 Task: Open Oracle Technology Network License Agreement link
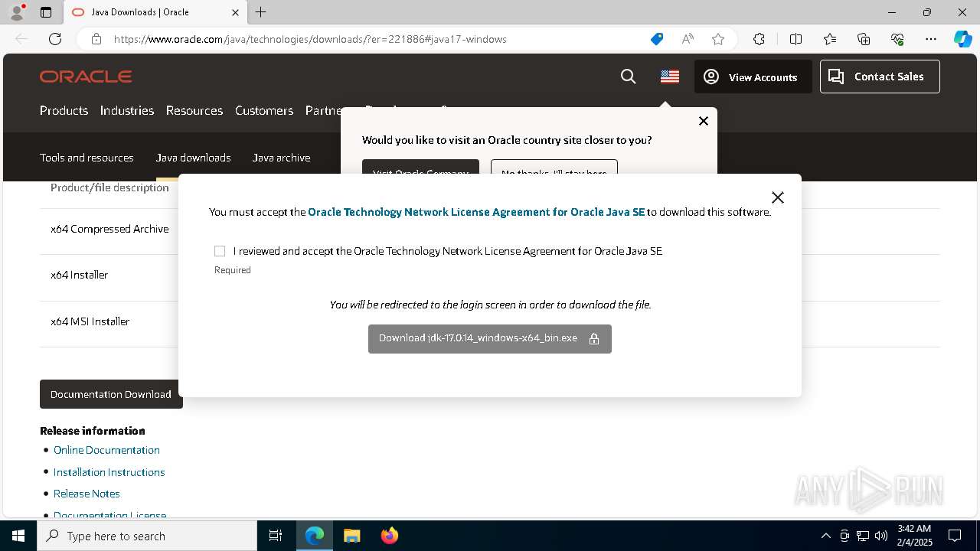click(x=476, y=212)
